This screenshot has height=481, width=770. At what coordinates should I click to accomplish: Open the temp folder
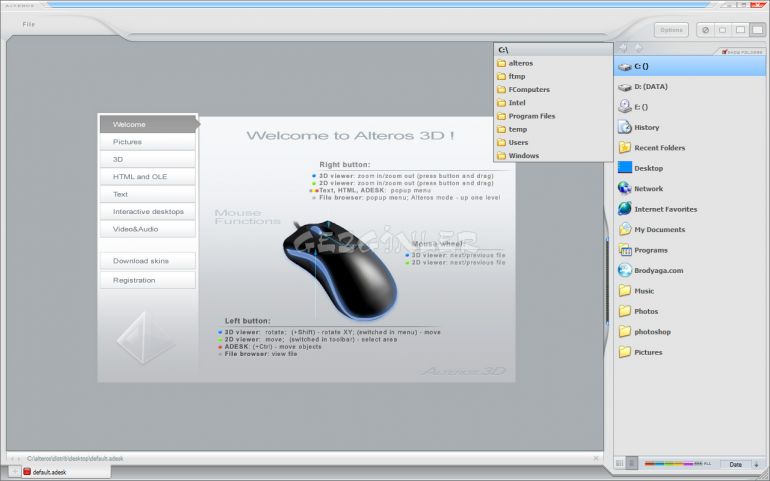click(x=553, y=130)
